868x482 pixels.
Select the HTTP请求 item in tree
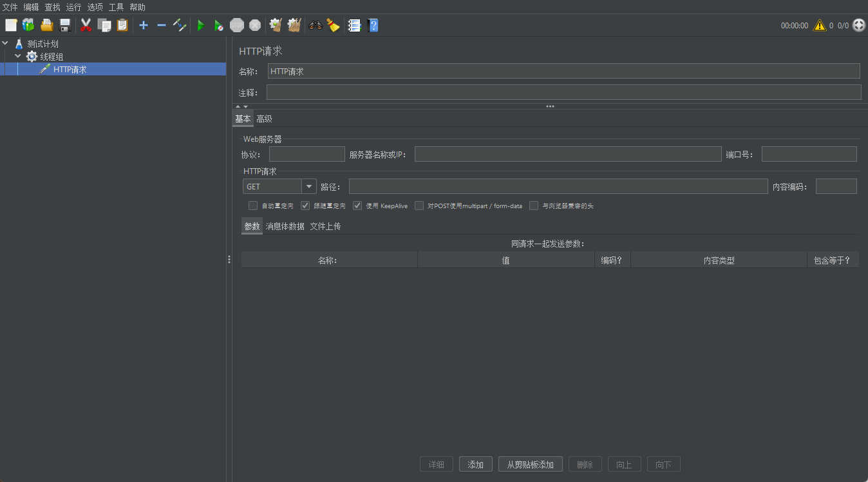click(x=70, y=70)
